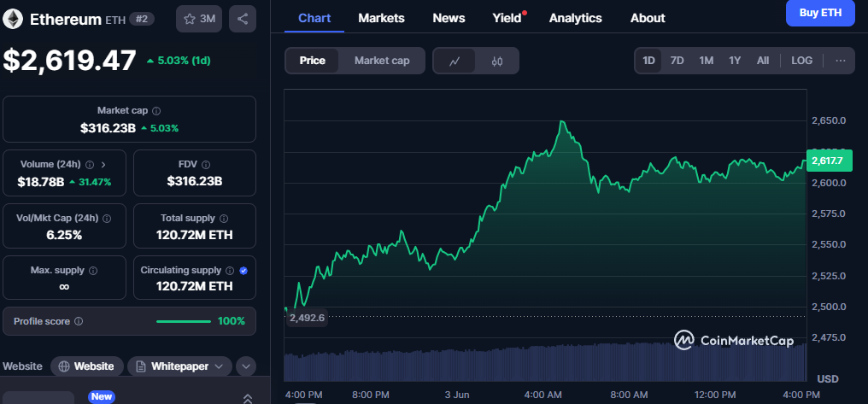
Task: Open the Chart tab
Action: (314, 18)
